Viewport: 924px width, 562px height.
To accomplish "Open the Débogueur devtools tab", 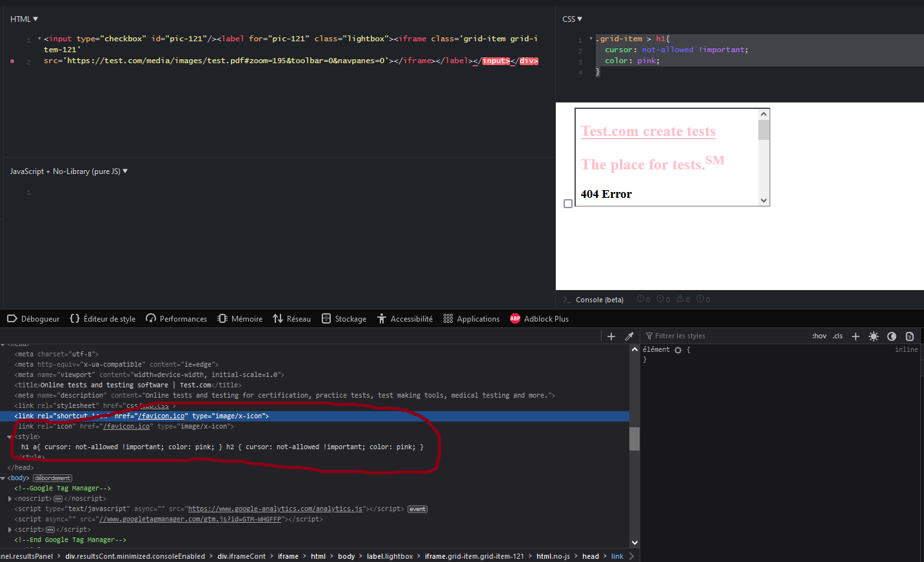I will [x=33, y=318].
